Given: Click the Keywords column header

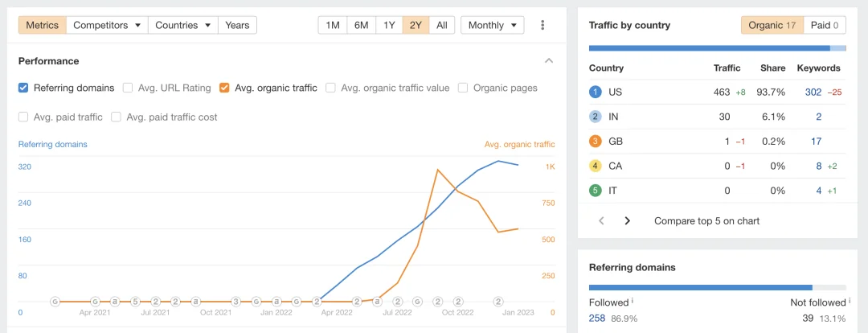Looking at the screenshot, I should click(x=819, y=68).
